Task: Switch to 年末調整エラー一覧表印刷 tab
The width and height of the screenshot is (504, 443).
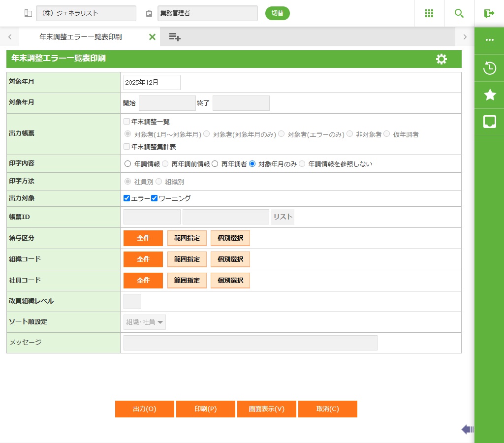Action: (81, 37)
